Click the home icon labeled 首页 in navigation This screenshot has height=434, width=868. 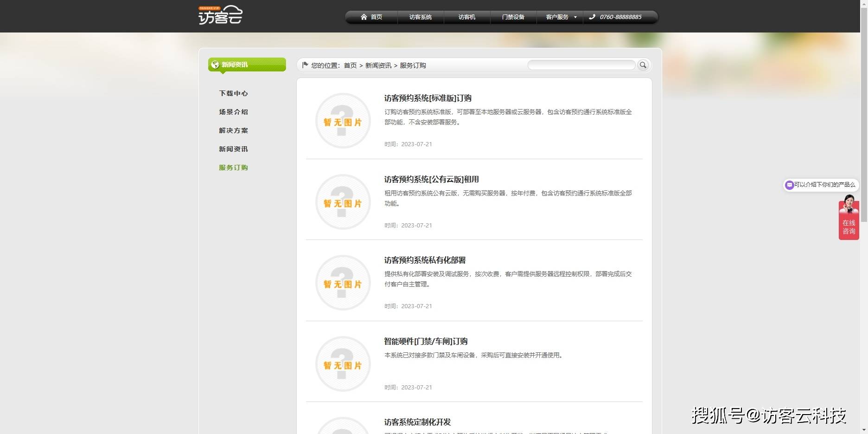371,17
